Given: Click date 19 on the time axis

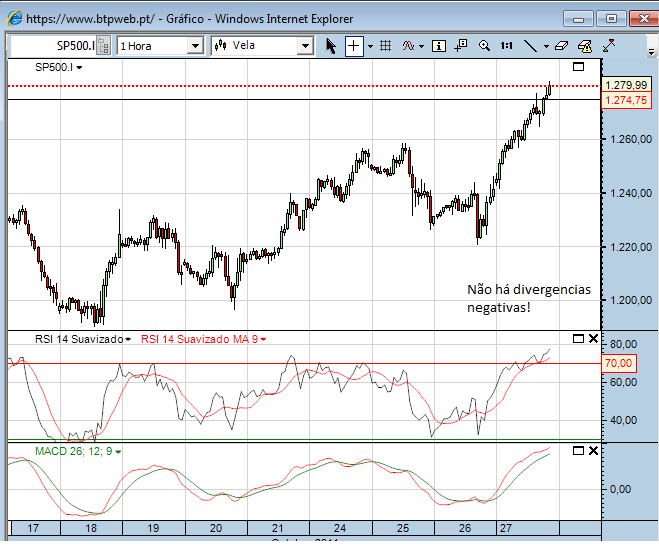Looking at the screenshot, I should (x=153, y=528).
